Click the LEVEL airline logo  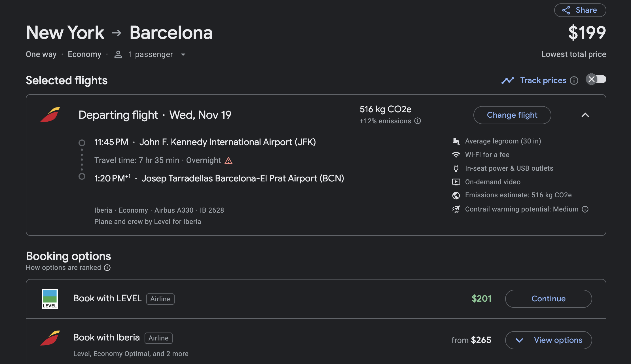coord(50,299)
